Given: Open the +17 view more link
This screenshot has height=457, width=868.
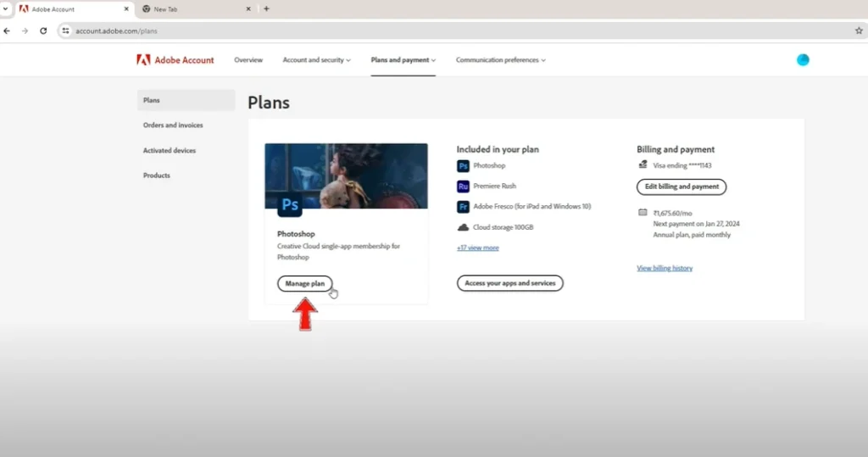Looking at the screenshot, I should tap(478, 248).
